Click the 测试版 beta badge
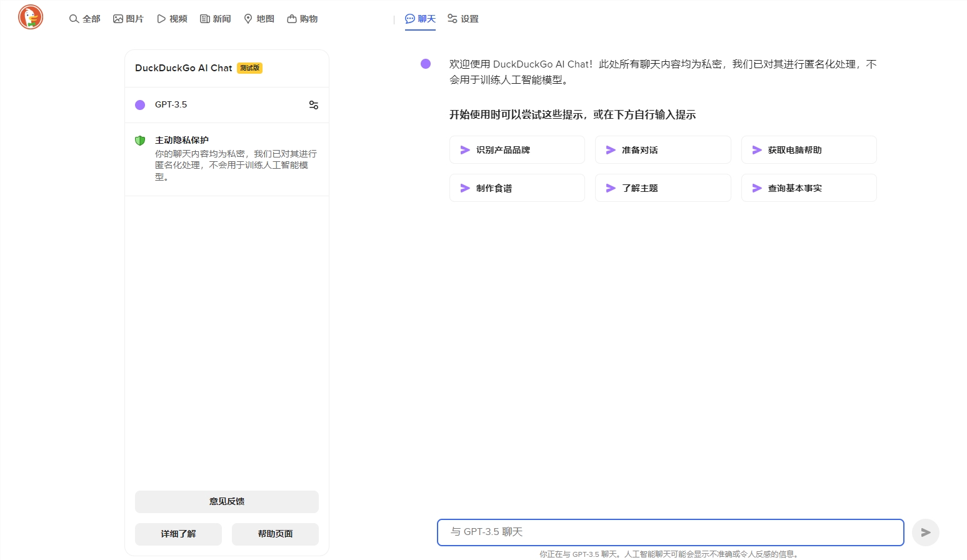This screenshot has width=967, height=560. [249, 68]
